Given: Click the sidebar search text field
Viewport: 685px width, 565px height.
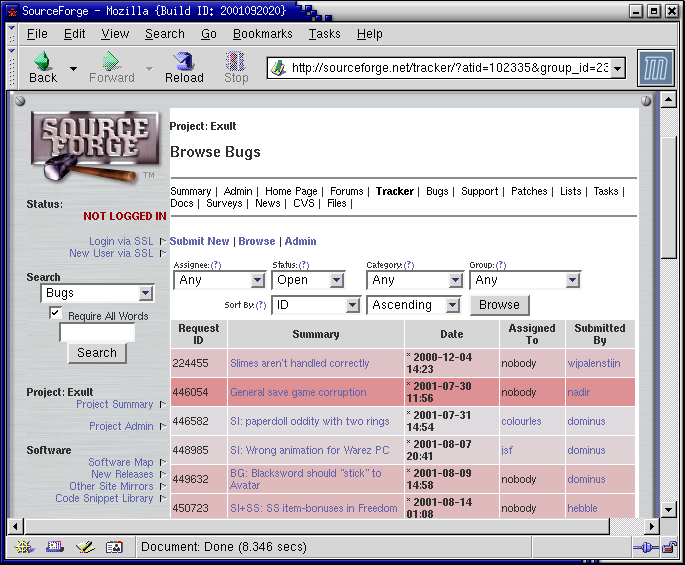Looking at the screenshot, I should pos(97,333).
